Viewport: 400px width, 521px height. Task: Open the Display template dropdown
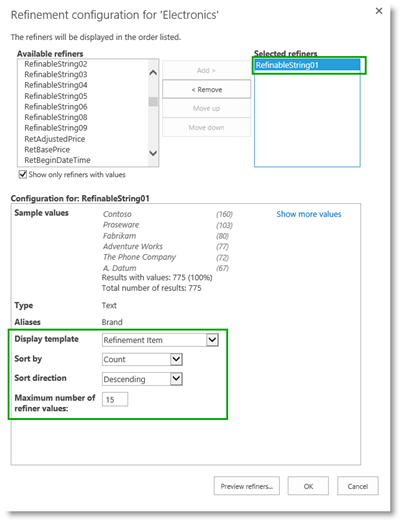160,340
